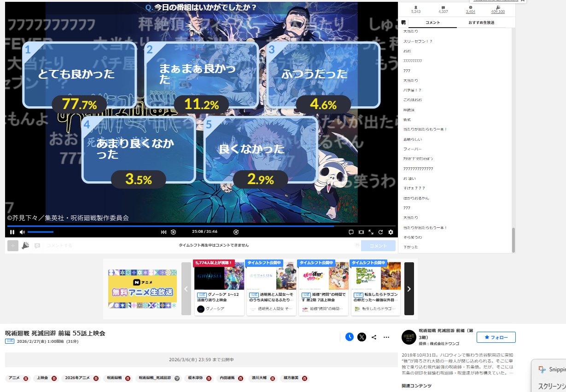Viewport: 566px width, 392px height.
Task: Open 透明男と人間女 program card
Action: (271, 288)
